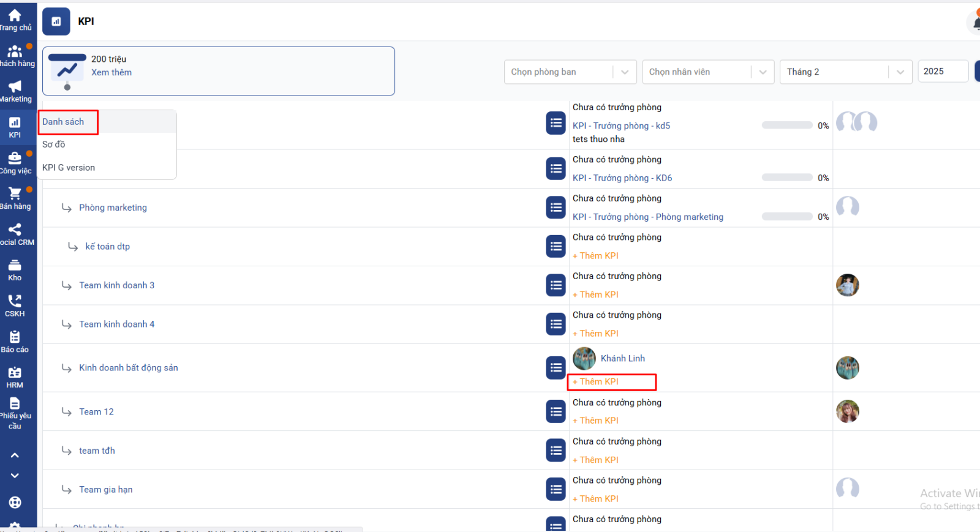Select Sơ đồ menu item
980x532 pixels.
click(x=54, y=144)
